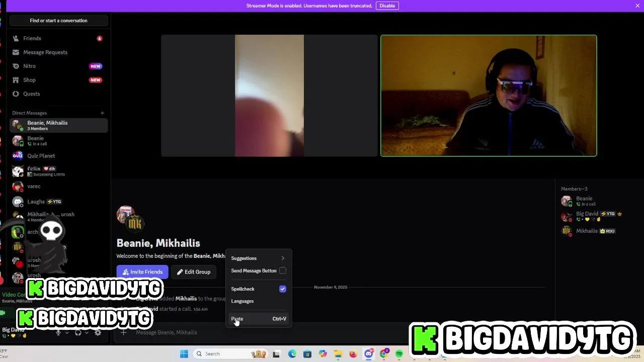Dismiss the Streamer Mode banner
Image resolution: width=644 pixels, height=362 pixels.
tap(637, 6)
